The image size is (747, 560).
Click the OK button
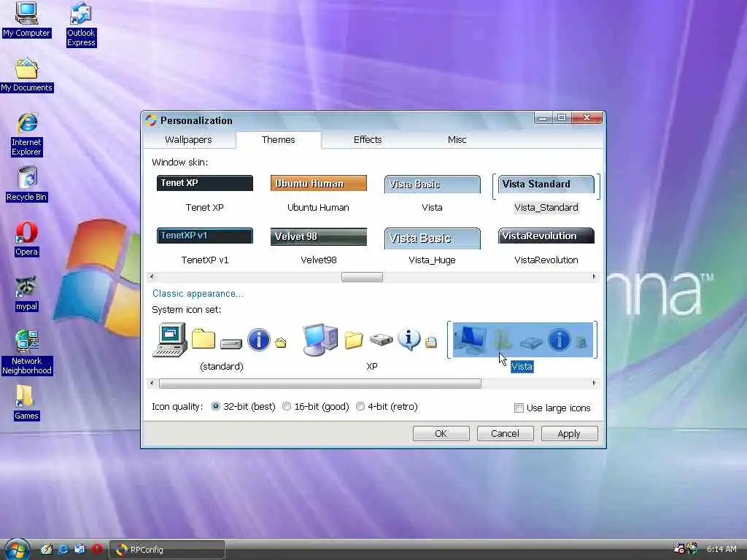(441, 433)
